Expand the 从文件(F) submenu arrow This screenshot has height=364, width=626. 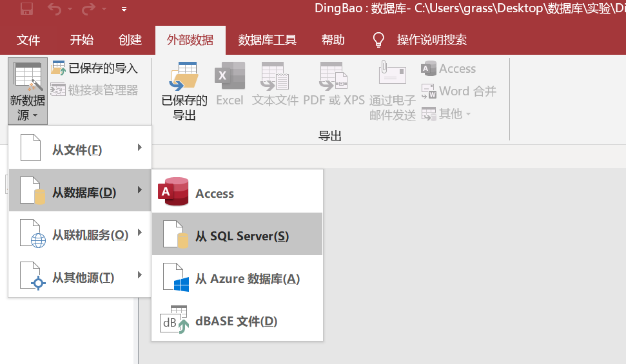[140, 148]
